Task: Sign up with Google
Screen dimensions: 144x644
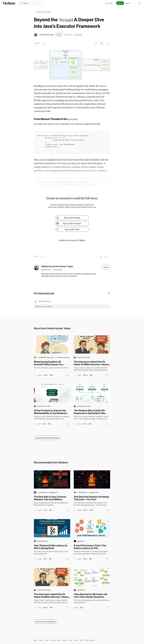Action: [72, 218]
